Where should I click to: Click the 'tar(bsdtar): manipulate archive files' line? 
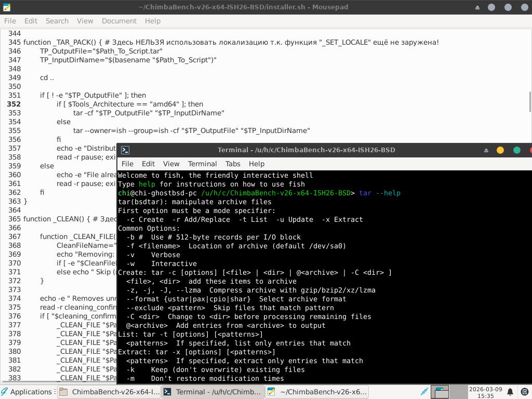195,202
